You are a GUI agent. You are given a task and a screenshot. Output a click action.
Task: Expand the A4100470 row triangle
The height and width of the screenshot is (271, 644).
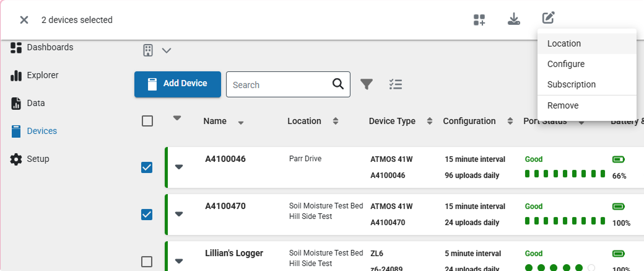(179, 214)
